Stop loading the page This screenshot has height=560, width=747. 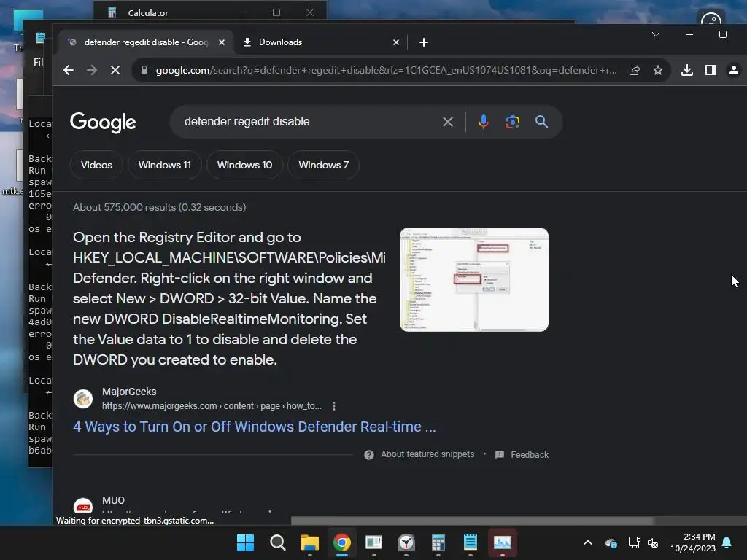coord(115,71)
